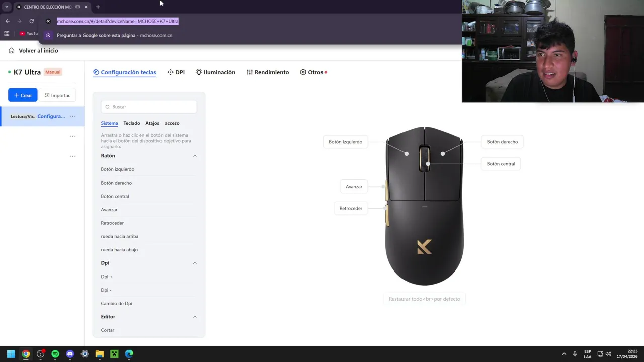Open Microsoft Edge from the taskbar
The width and height of the screenshot is (644, 362).
(129, 354)
